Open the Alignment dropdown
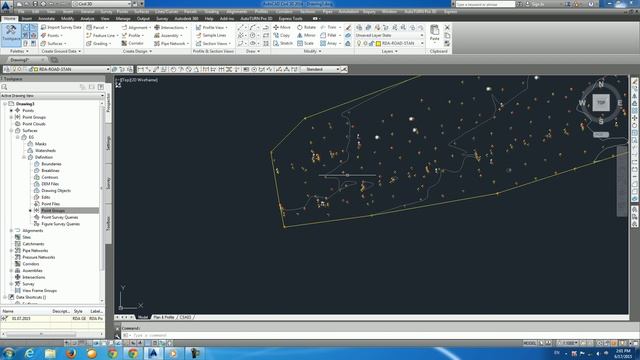This screenshot has width=640, height=360. 136,27
